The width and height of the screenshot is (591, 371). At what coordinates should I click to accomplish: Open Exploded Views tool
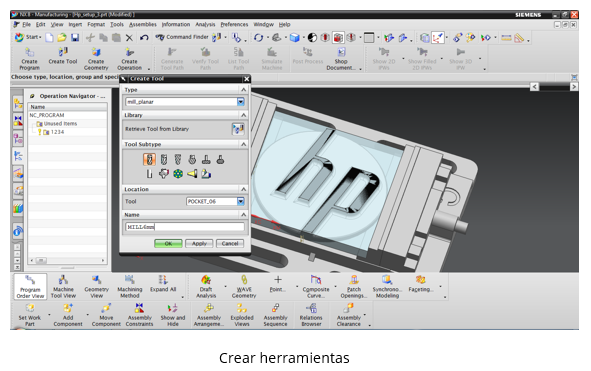click(x=242, y=315)
